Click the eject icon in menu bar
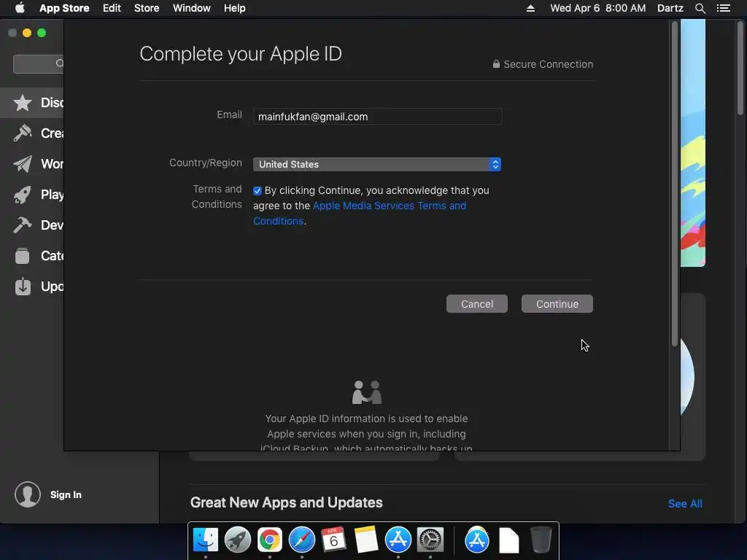 [x=530, y=8]
